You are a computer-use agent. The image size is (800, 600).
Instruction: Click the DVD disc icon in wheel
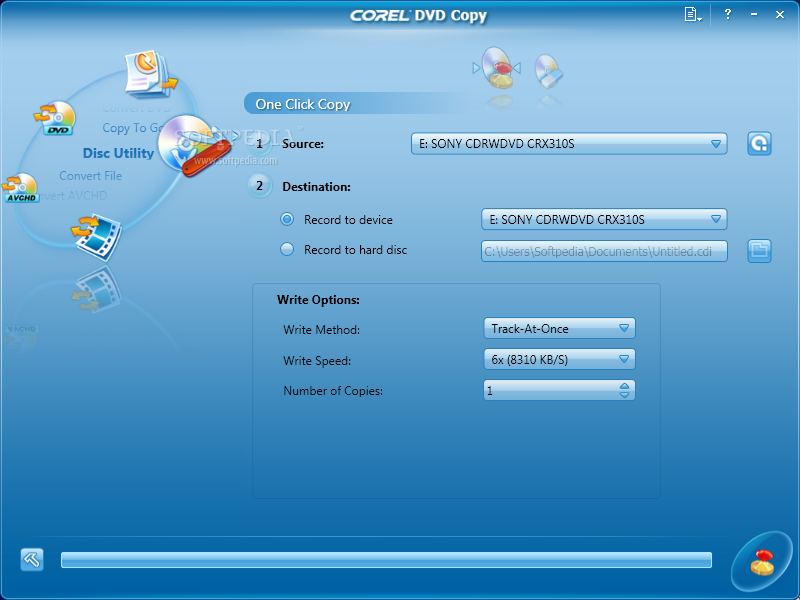click(x=56, y=118)
